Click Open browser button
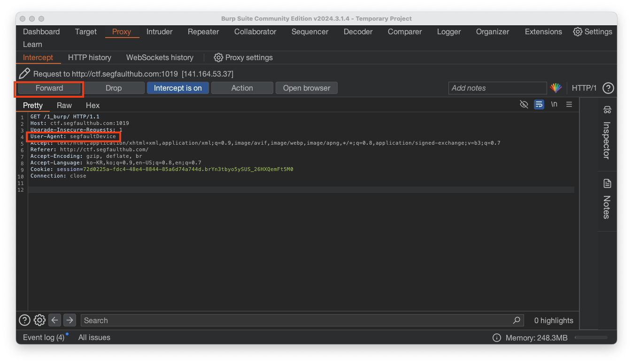This screenshot has height=364, width=633. [307, 88]
